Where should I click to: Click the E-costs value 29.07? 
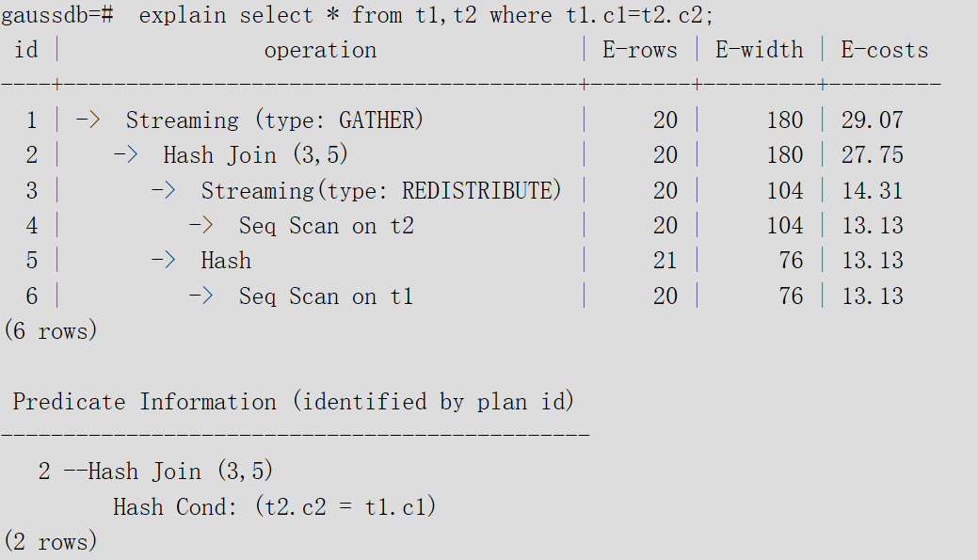click(x=873, y=120)
